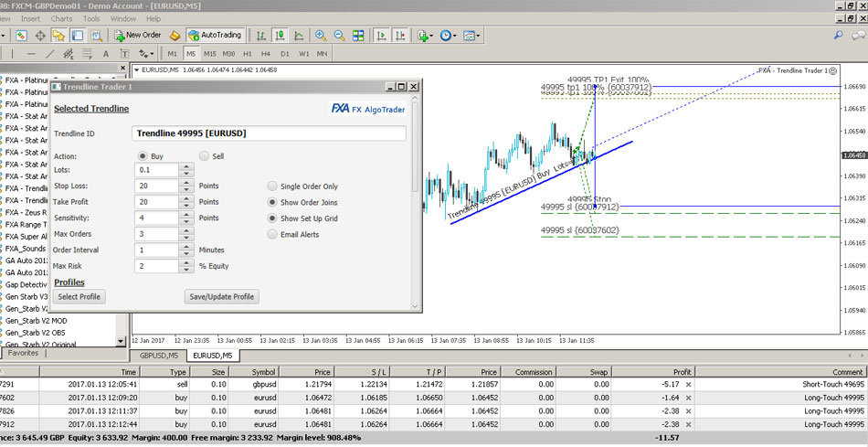Zoom out of the chart
Viewport: 868px width, 447px height.
click(339, 36)
